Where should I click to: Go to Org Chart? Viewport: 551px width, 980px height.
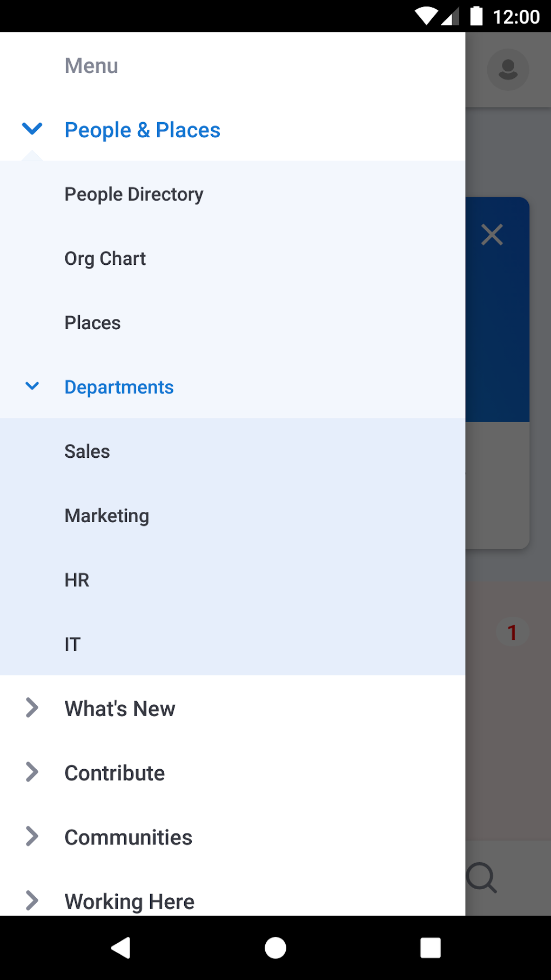click(105, 258)
